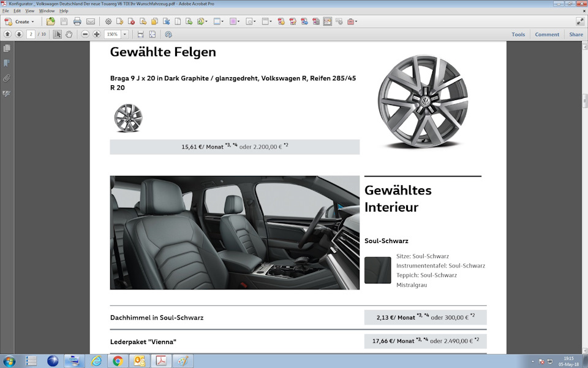Switch to Adobe Acrobat taskbar button

click(x=161, y=361)
